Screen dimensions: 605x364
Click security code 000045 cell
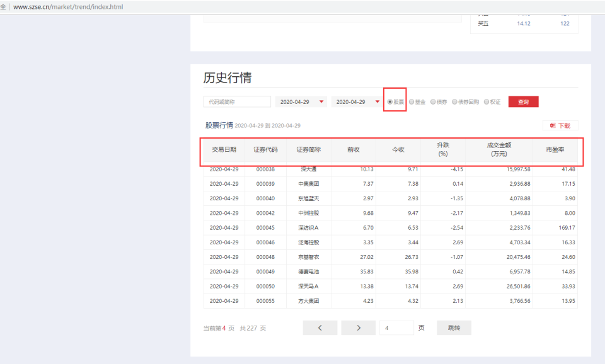(x=265, y=228)
